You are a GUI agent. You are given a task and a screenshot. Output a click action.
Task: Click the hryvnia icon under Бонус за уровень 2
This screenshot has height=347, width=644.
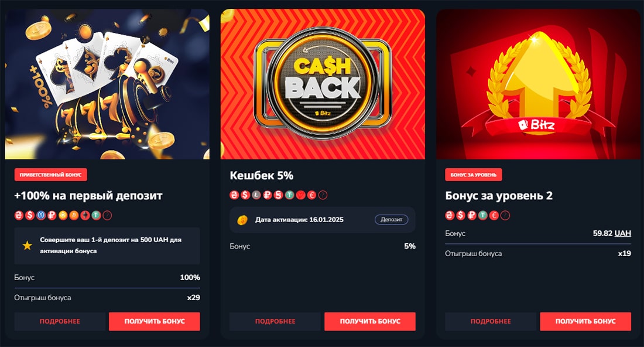click(450, 215)
